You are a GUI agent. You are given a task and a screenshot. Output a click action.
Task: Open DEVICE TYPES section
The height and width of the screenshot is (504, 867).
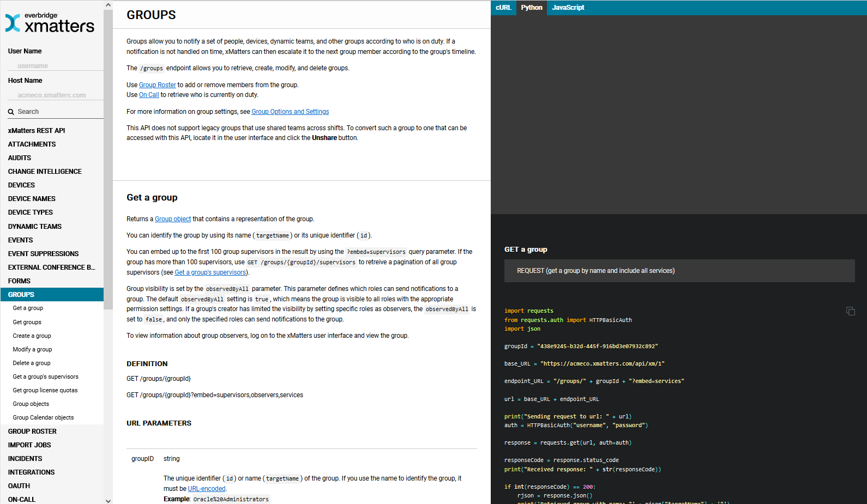coord(31,212)
